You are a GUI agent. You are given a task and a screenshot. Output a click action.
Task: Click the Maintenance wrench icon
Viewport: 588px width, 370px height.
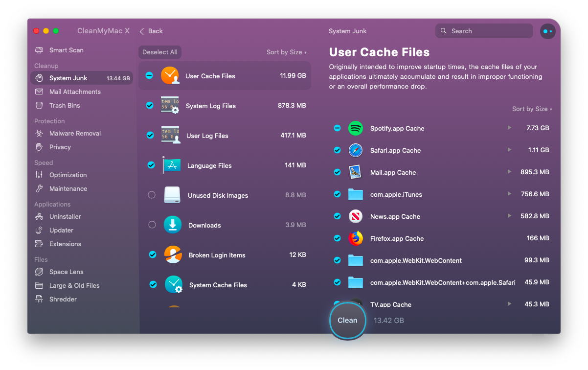coord(39,189)
